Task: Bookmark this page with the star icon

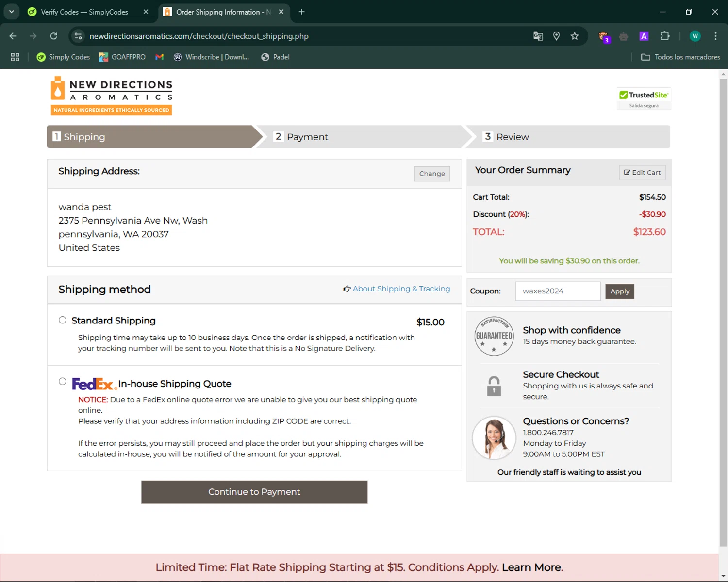Action: 575,36
